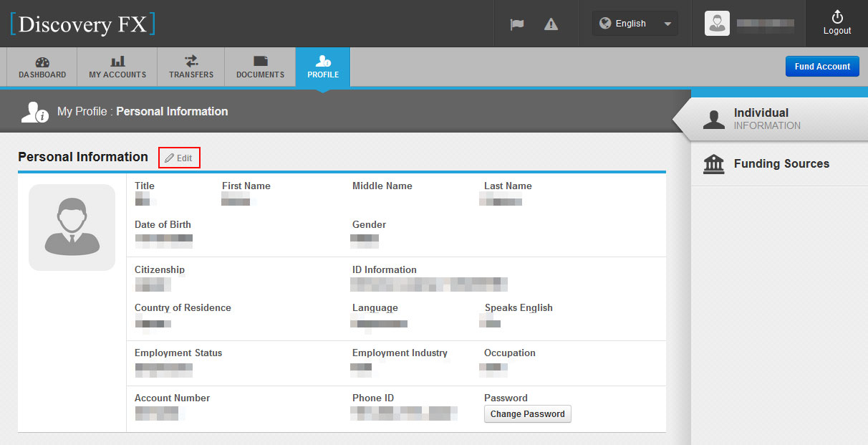Viewport: 868px width, 445px height.
Task: Click the Change Password button
Action: coord(528,413)
